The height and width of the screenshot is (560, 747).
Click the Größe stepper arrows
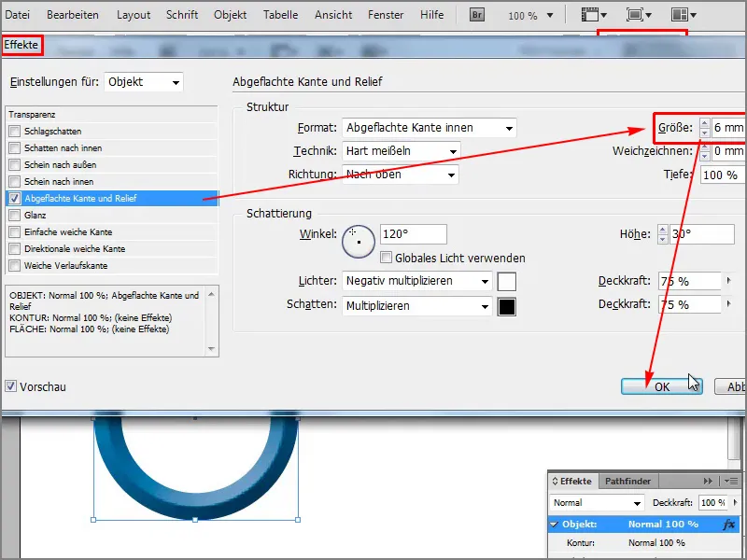[x=705, y=128]
